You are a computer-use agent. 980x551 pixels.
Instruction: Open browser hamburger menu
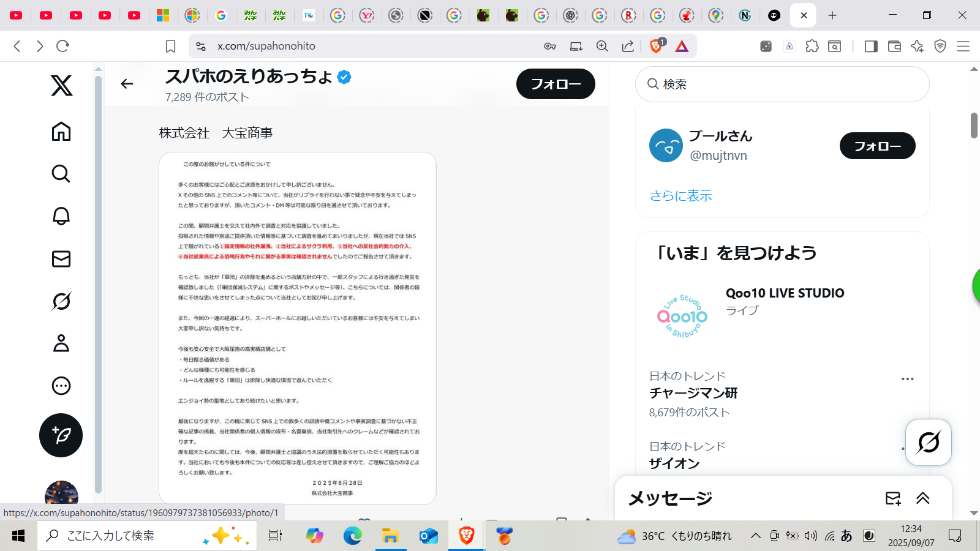[963, 46]
